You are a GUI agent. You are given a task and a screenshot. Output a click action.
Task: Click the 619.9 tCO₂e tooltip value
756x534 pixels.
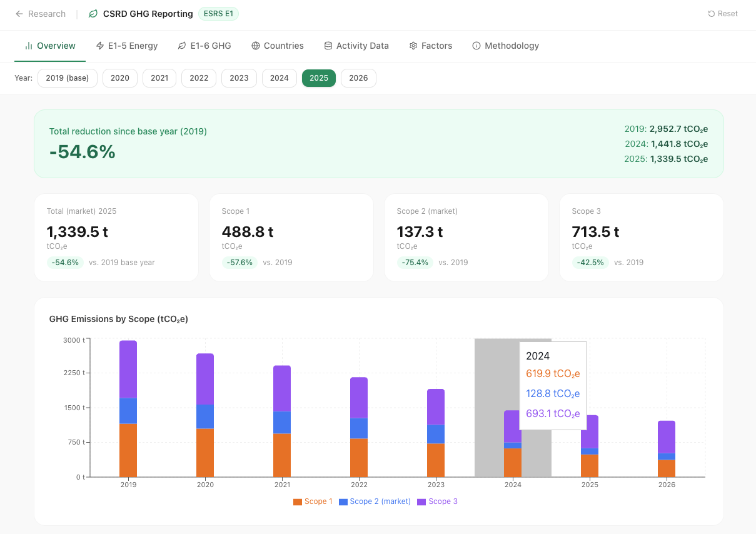pos(553,374)
